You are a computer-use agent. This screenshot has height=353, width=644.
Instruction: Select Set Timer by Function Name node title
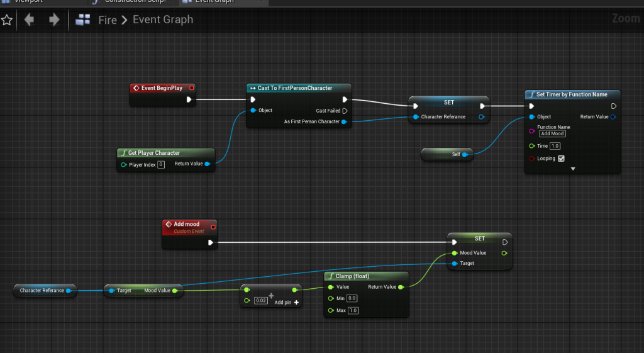[x=572, y=94]
